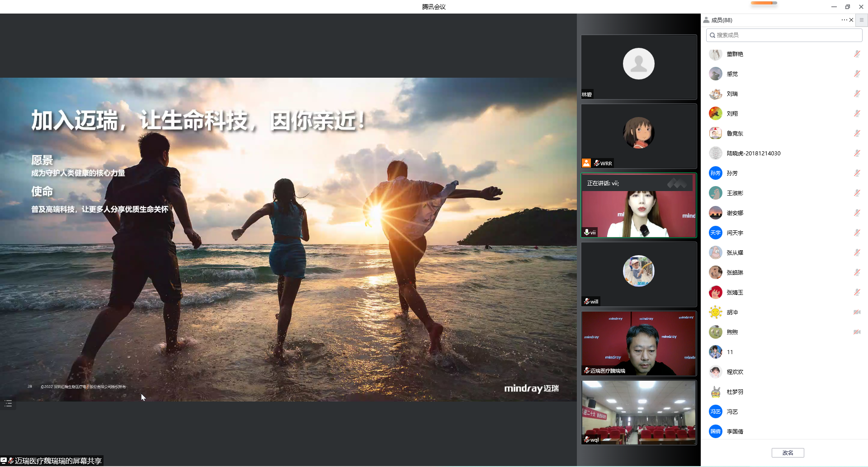Click 孙芳's blue avatar icon

(715, 173)
